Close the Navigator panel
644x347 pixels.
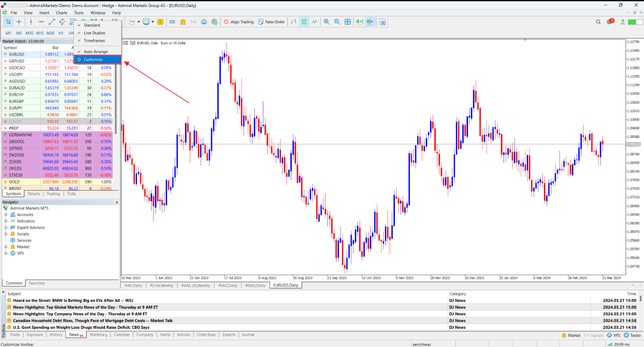pyautogui.click(x=117, y=202)
